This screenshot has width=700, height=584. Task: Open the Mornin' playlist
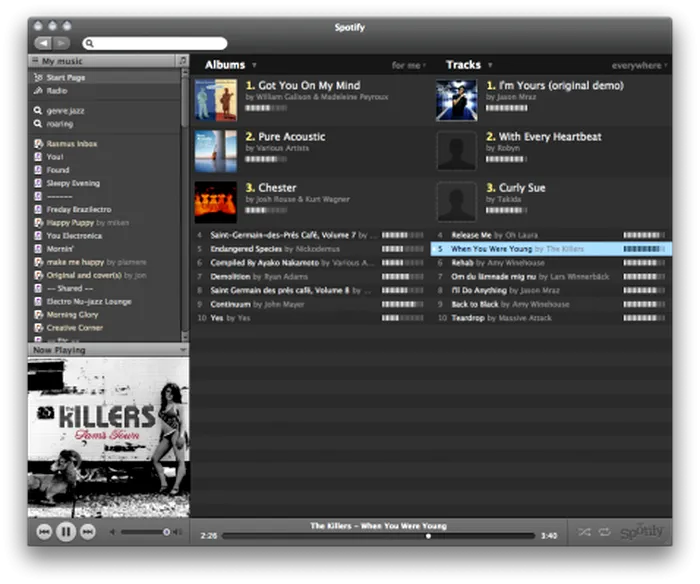104,249
